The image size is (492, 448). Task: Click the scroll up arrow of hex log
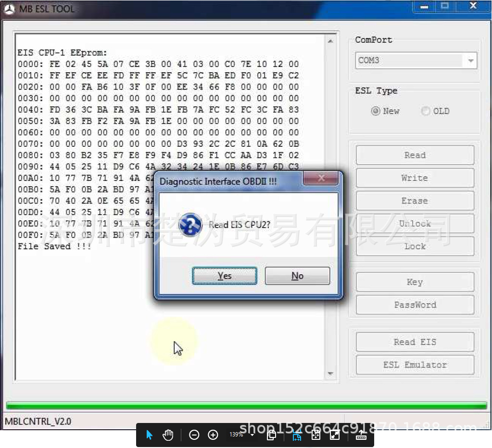coord(330,41)
